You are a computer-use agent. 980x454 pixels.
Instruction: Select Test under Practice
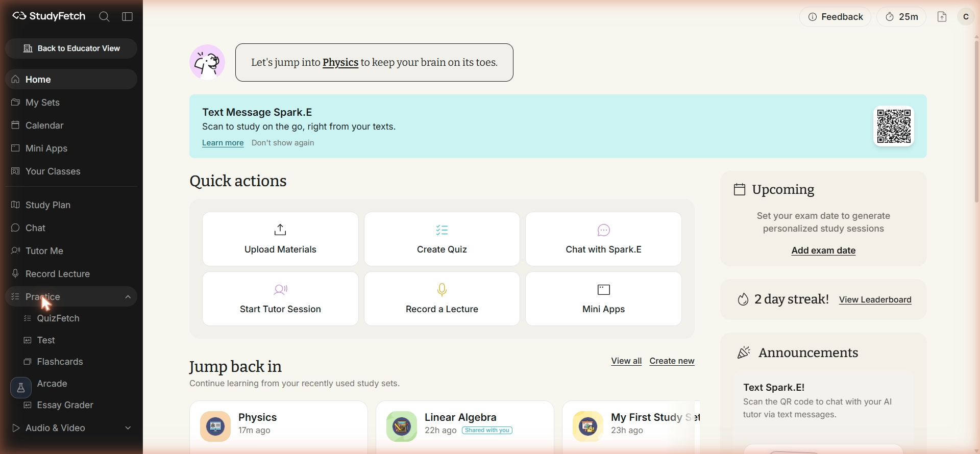point(46,340)
